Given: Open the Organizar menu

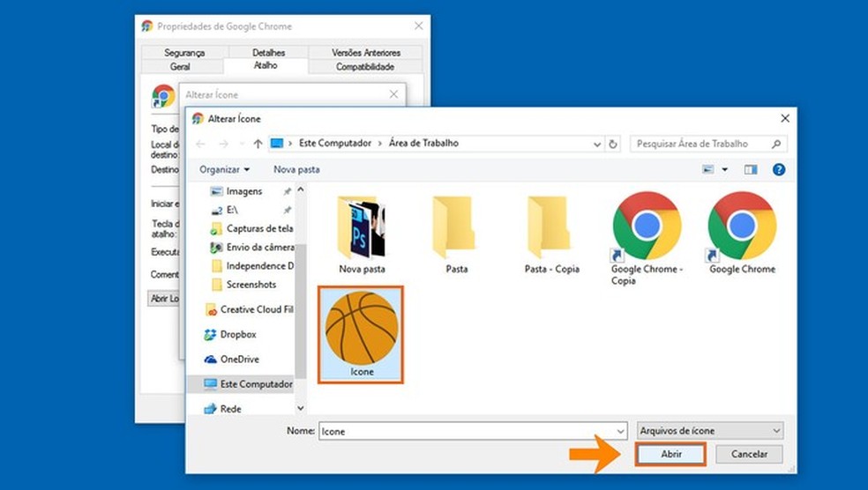Looking at the screenshot, I should click(x=224, y=169).
